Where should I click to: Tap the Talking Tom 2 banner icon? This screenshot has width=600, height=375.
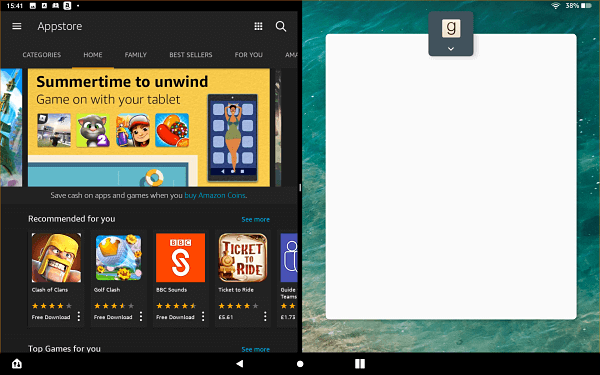93,130
